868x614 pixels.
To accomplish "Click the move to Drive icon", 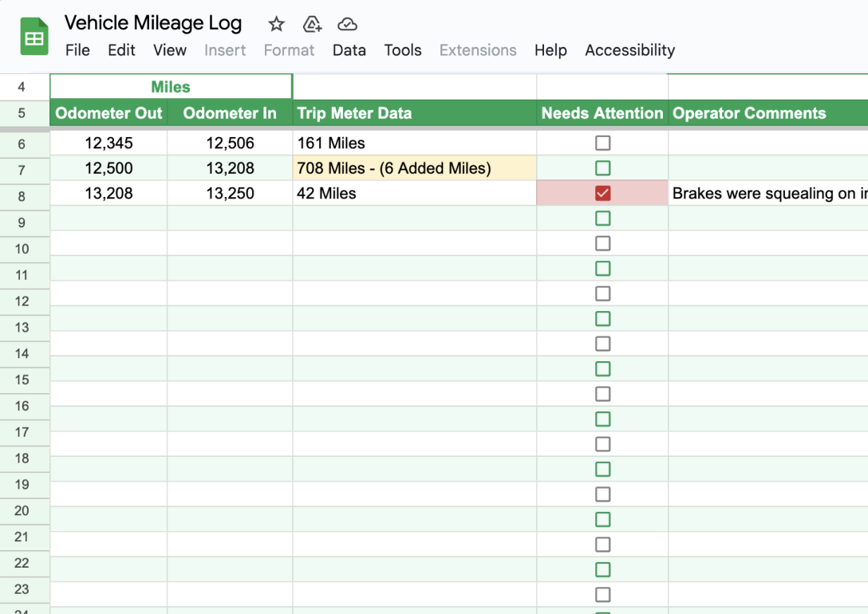I will 312,25.
